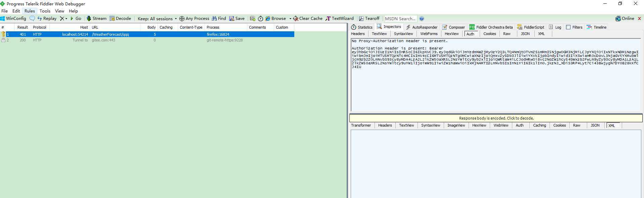Image resolution: width=644 pixels, height=198 pixels.
Task: Open the TextWizard tool
Action: coord(340,19)
